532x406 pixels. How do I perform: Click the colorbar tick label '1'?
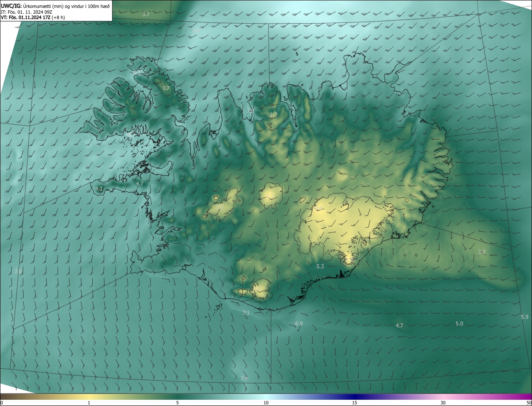tap(89, 403)
